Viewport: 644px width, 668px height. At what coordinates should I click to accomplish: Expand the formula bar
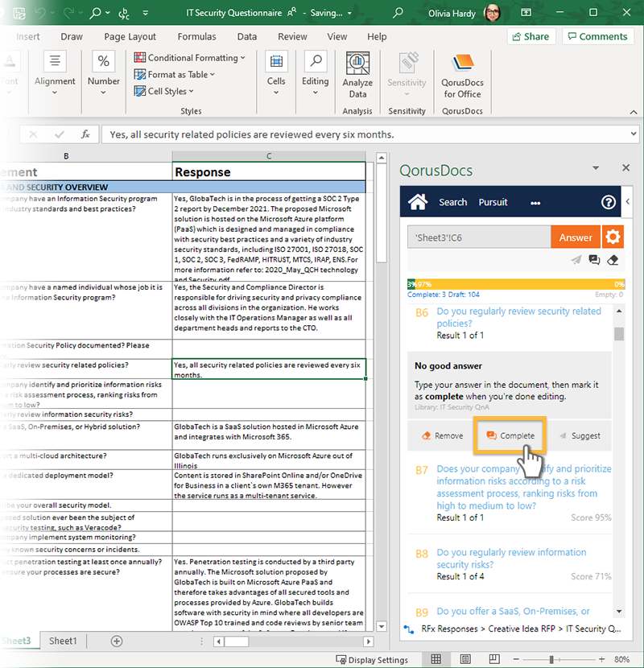point(633,134)
